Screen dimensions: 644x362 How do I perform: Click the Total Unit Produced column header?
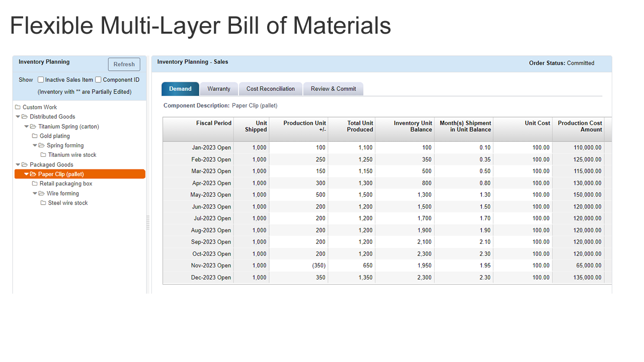[352, 129]
